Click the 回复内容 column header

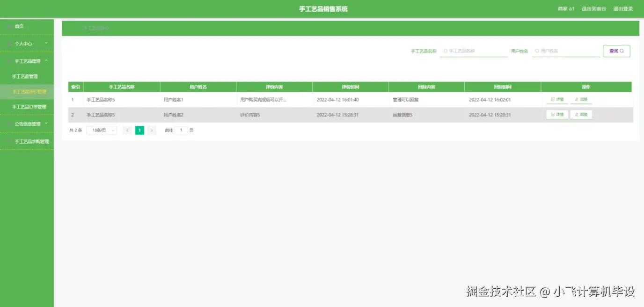pos(426,87)
